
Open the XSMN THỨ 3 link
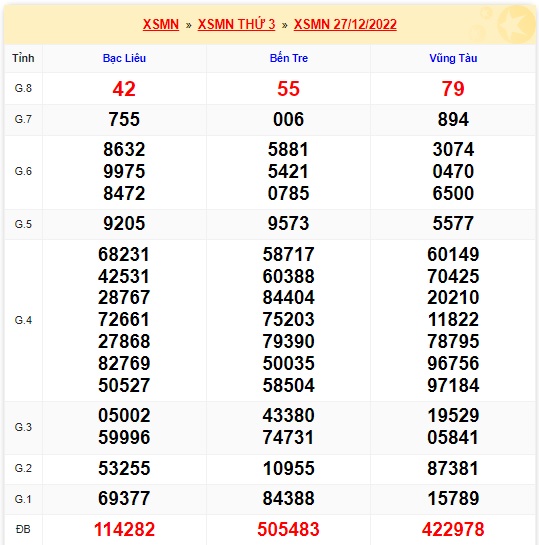[x=236, y=25]
